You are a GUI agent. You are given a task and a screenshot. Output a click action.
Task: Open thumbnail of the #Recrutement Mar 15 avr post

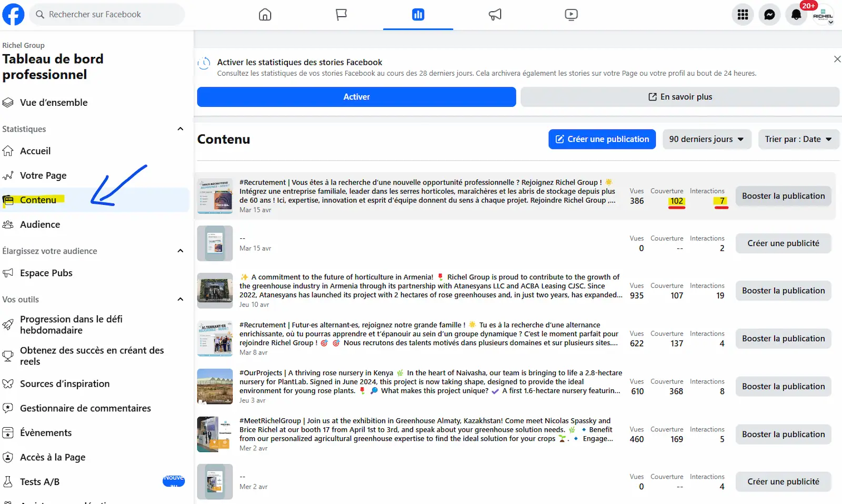tap(215, 196)
